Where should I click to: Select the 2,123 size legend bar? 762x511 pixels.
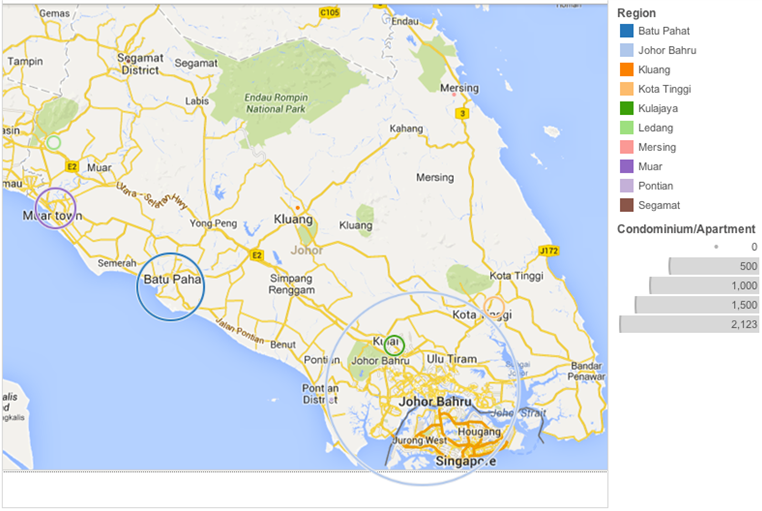pos(689,324)
